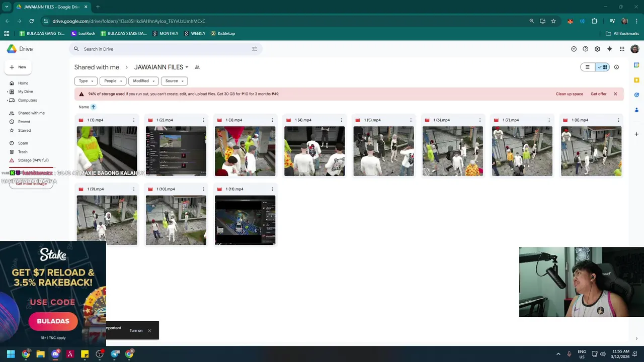Viewport: 644px width, 362px height.
Task: Click more actions for 1 (9).mp4
Action: (x=134, y=189)
